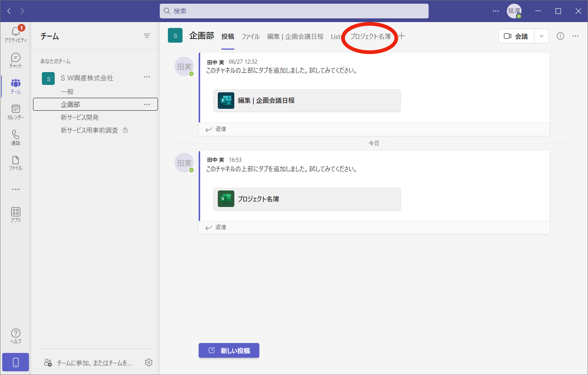This screenshot has height=375, width=588.
Task: Select the 新サービス開発 channel
Action: tap(80, 117)
